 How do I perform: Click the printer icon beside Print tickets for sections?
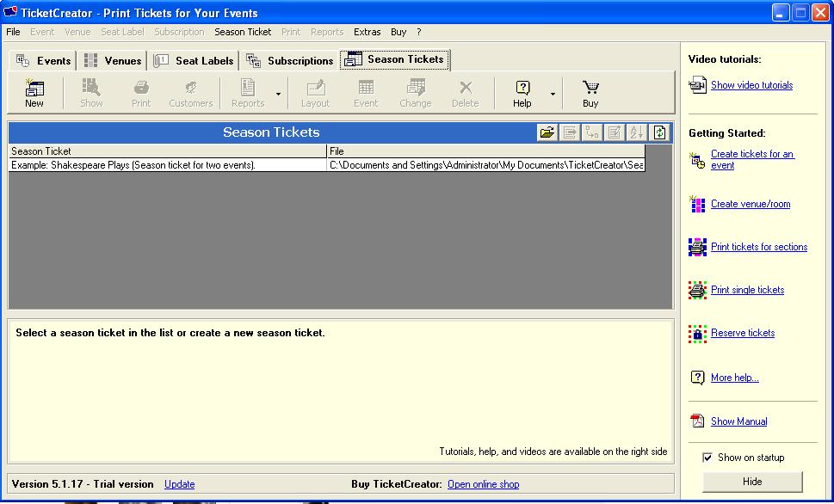pyautogui.click(x=697, y=247)
